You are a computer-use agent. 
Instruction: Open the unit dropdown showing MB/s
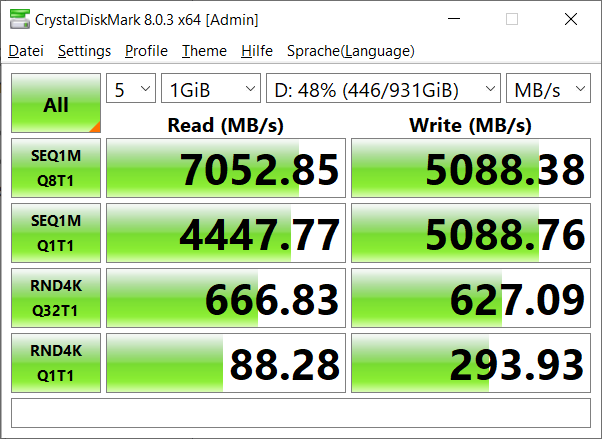pyautogui.click(x=548, y=88)
